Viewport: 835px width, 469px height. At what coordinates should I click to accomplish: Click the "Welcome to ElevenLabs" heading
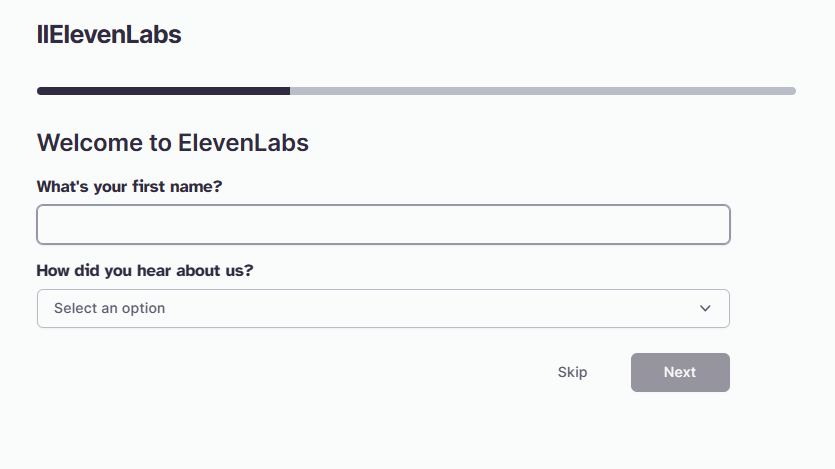pyautogui.click(x=173, y=143)
